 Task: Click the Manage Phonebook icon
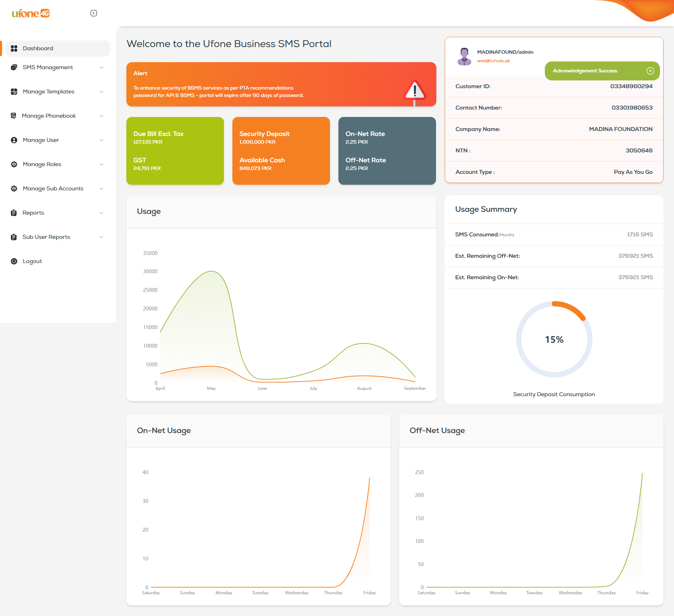14,116
